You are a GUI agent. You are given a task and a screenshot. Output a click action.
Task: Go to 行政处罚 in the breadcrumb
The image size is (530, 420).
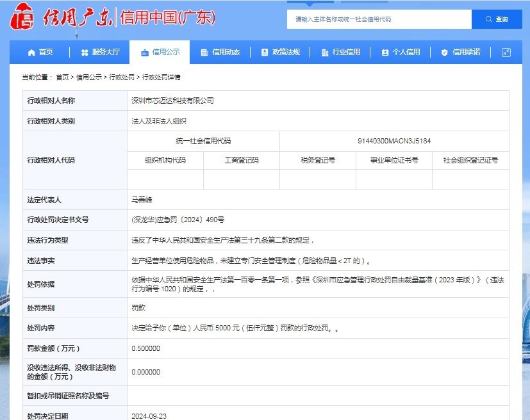click(122, 77)
